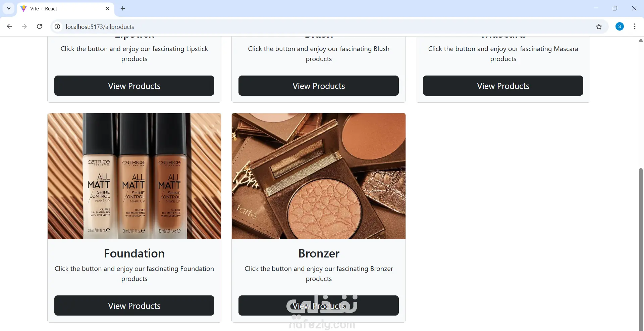View Products for Mascara
This screenshot has width=644, height=331.
(503, 86)
